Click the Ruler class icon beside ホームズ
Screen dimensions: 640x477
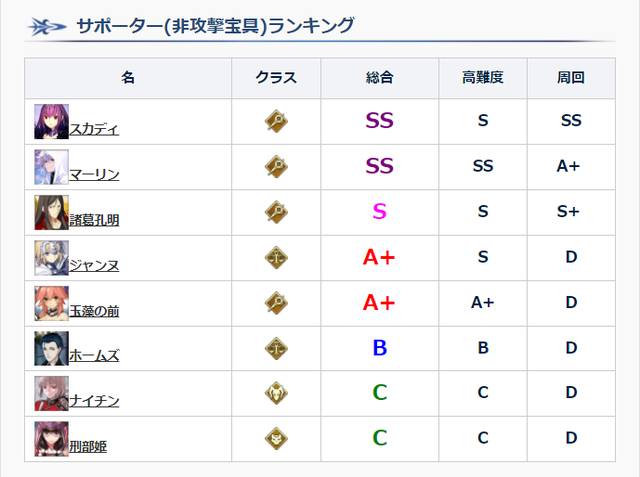coord(277,347)
